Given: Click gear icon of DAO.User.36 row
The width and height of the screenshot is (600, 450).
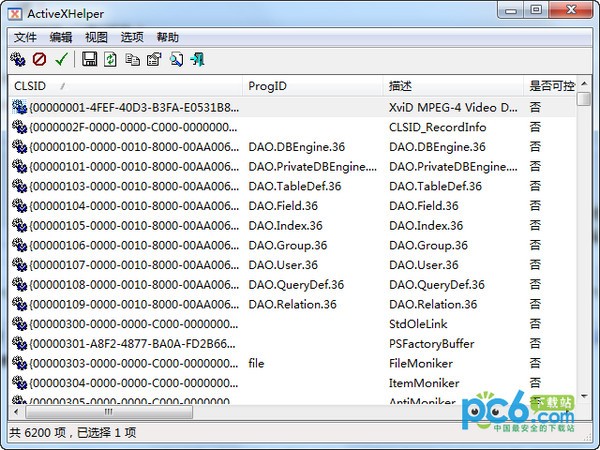Looking at the screenshot, I should 19,265.
